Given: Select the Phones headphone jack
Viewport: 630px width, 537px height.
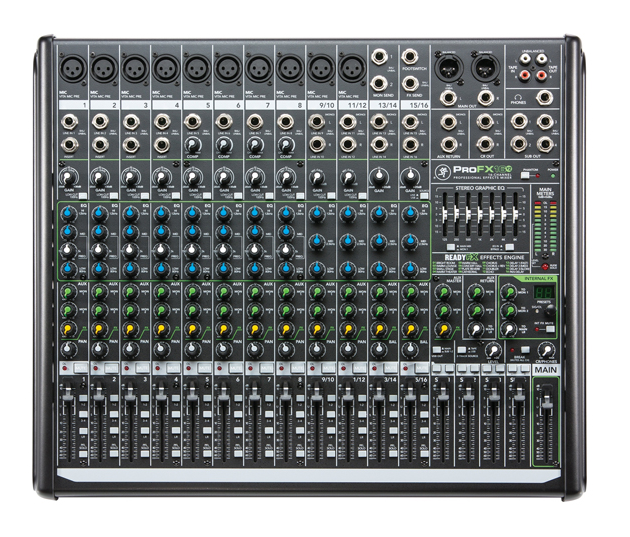Looking at the screenshot, I should pos(544,97).
